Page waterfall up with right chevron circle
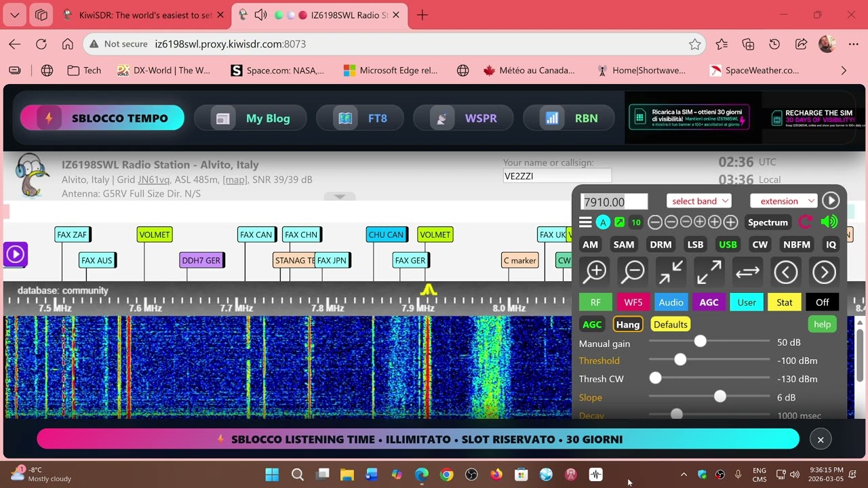Viewport: 868px width, 488px height. 824,272
